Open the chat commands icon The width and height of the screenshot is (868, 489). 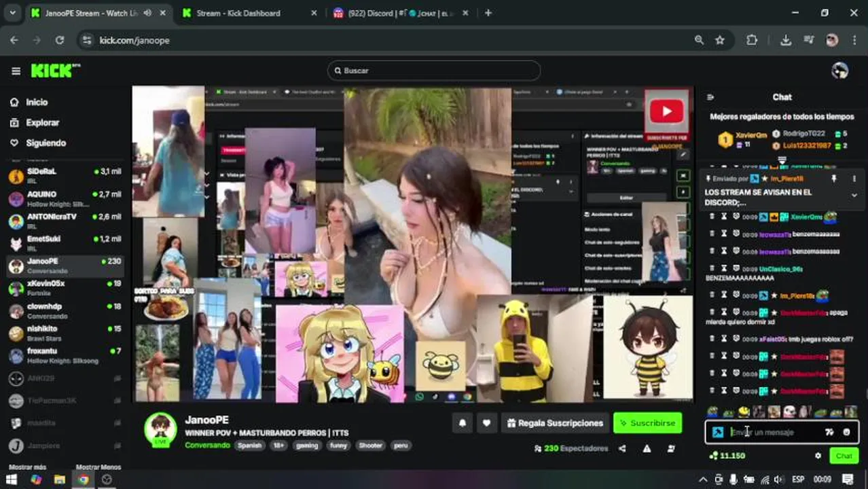pos(829,432)
